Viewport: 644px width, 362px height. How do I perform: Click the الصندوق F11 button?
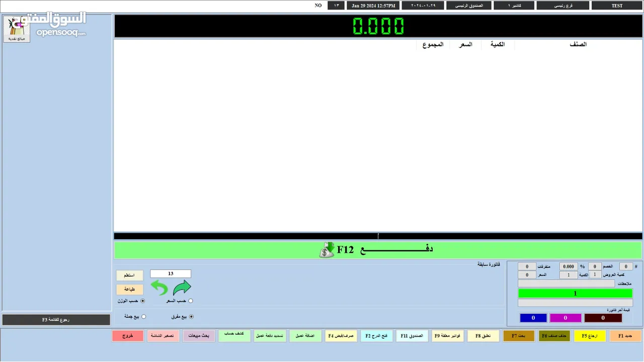pyautogui.click(x=412, y=336)
